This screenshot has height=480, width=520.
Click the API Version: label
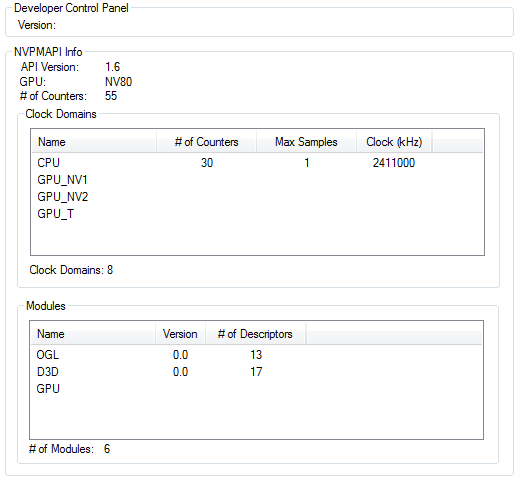coord(50,67)
